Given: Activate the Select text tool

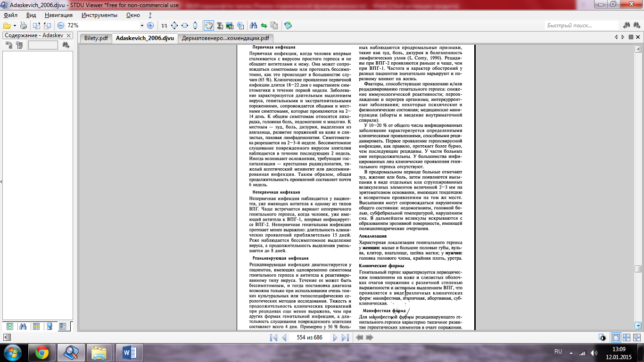Looking at the screenshot, I should tap(220, 25).
